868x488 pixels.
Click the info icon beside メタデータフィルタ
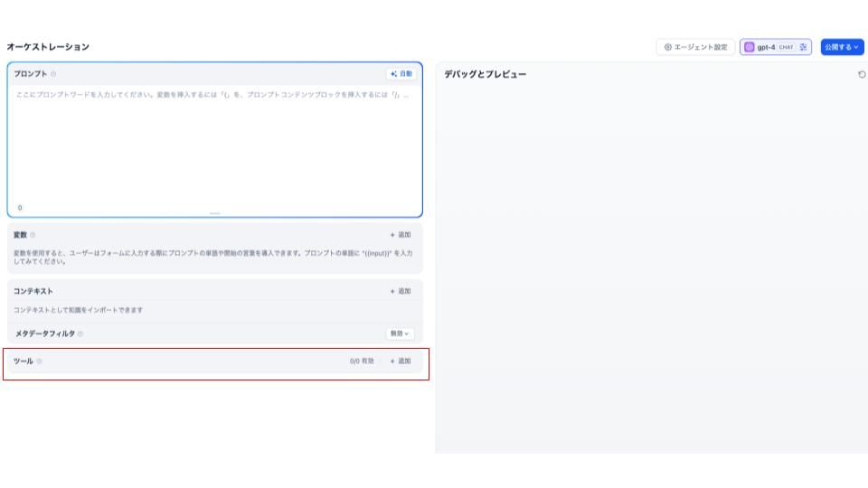80,333
